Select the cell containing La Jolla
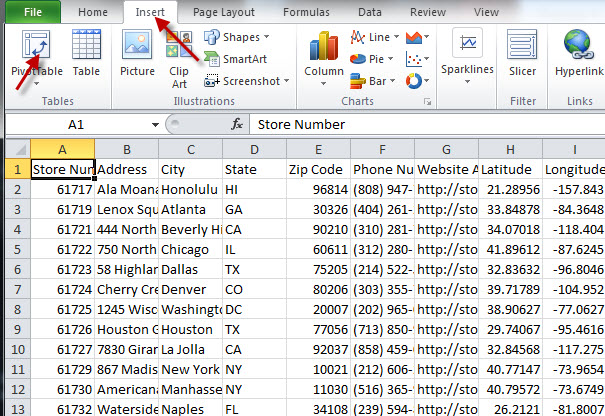 pyautogui.click(x=191, y=349)
